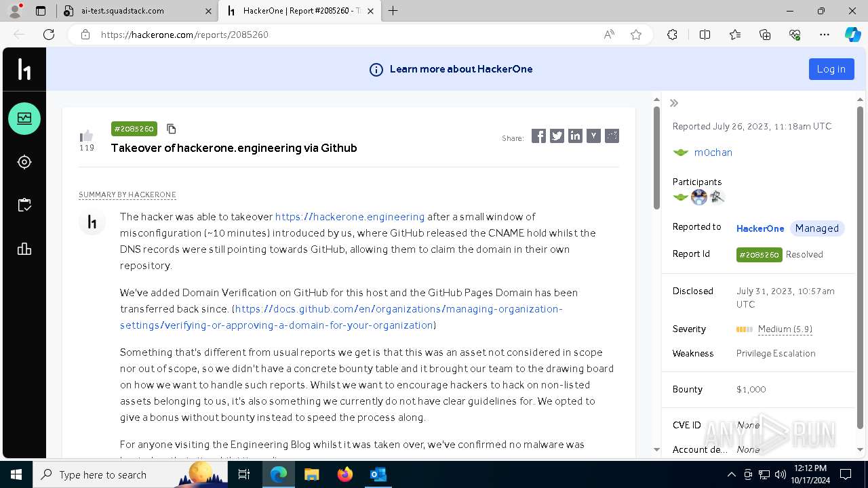
Task: Open the docs.github.com domain verification link
Action: coord(342,317)
